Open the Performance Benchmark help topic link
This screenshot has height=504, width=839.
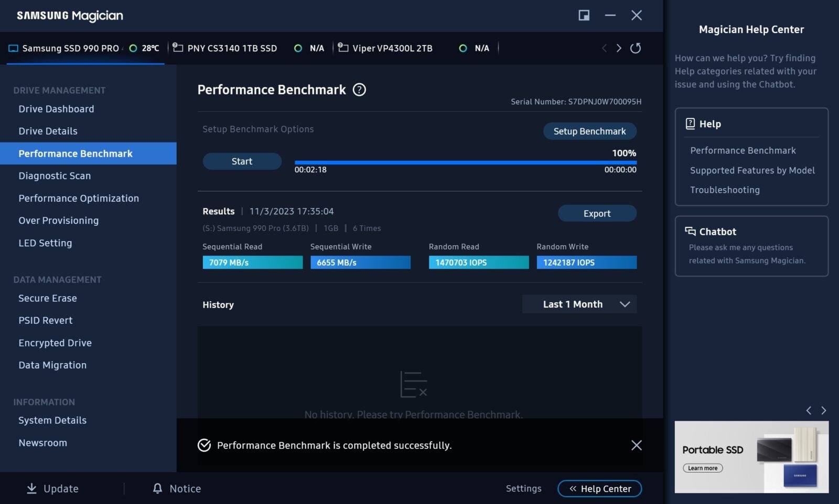point(743,150)
